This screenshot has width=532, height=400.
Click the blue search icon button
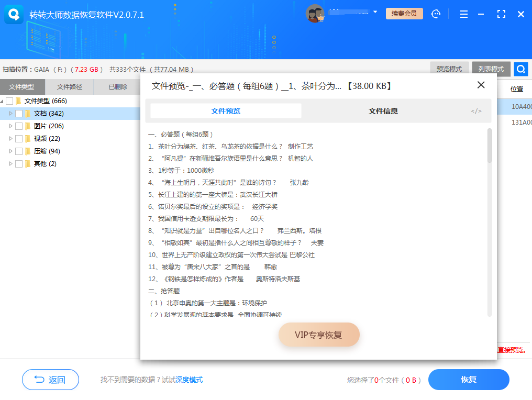520,69
